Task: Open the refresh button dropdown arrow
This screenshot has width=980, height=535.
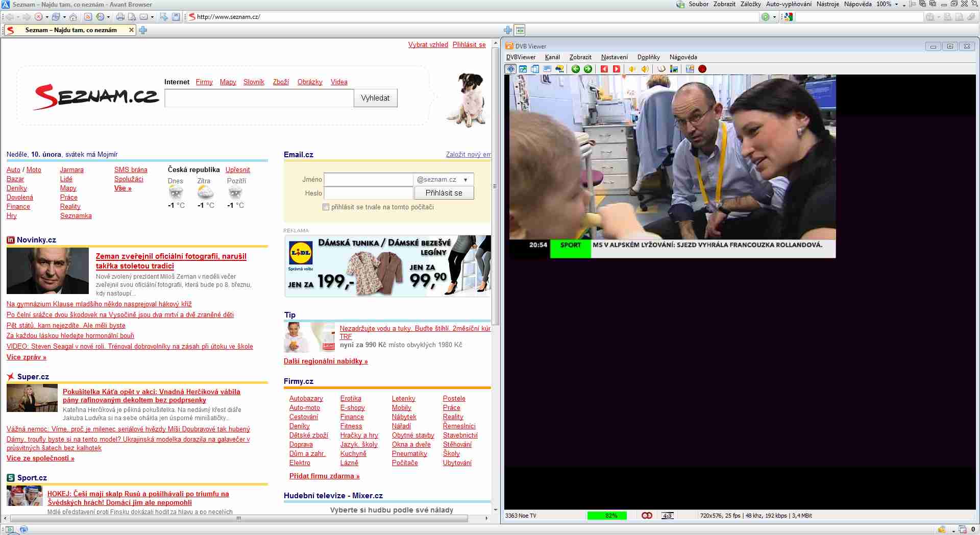Action: click(x=64, y=17)
